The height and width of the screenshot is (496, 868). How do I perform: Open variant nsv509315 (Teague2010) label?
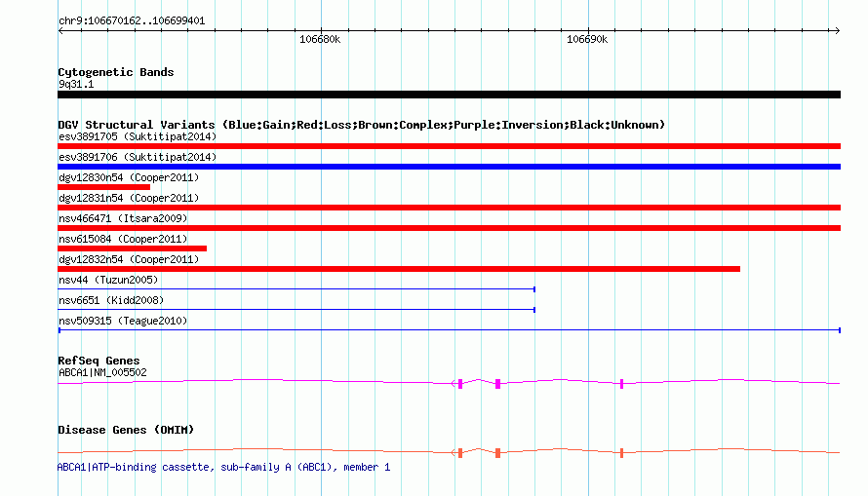click(x=123, y=321)
